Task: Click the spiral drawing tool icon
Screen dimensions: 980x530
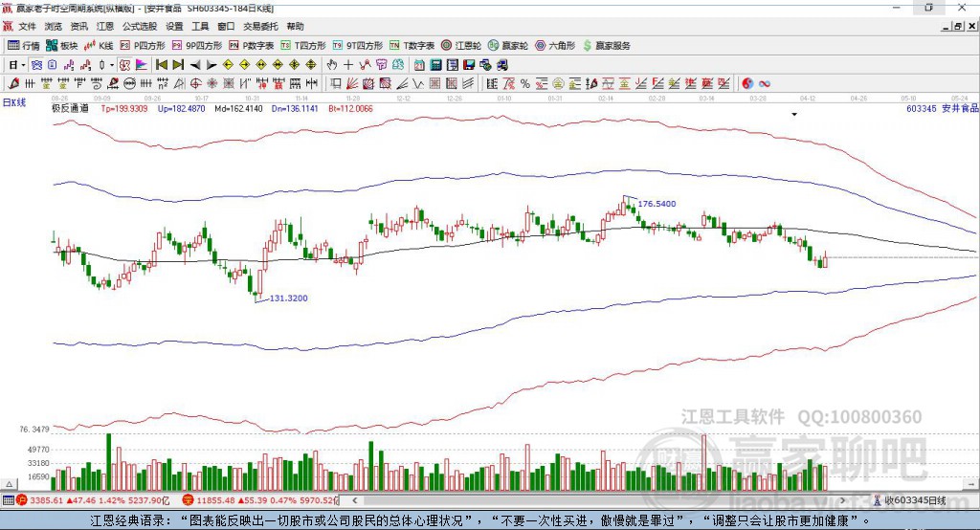Action: 97,84
